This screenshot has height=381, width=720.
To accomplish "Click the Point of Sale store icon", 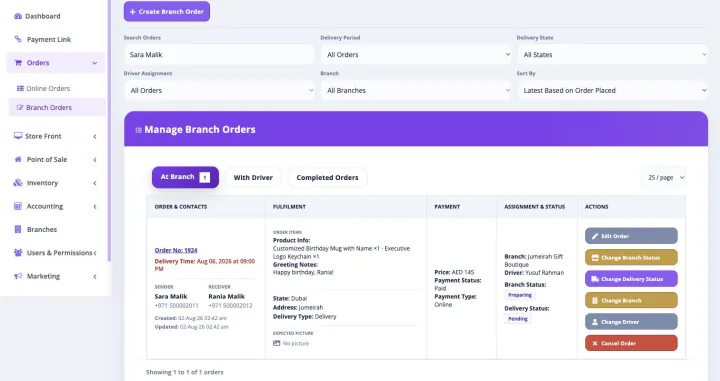I will click(x=18, y=159).
